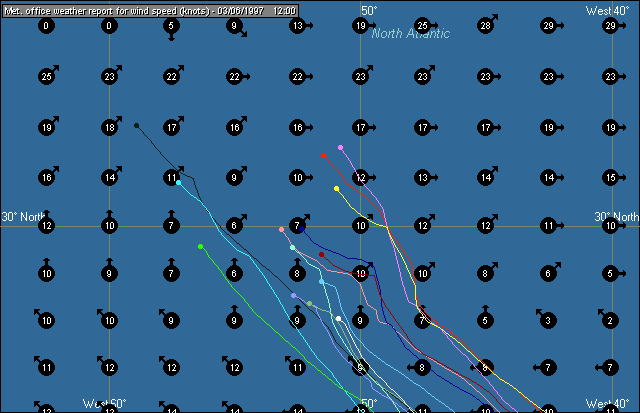Viewport: 640px width, 413px height.
Task: Click the navy blue yacht position dot
Action: coord(302,229)
